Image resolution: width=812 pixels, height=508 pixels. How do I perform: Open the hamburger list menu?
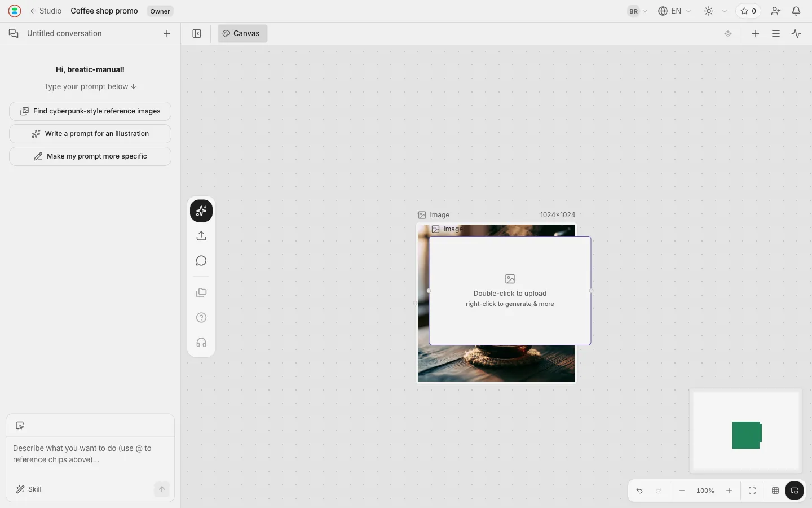click(x=776, y=34)
